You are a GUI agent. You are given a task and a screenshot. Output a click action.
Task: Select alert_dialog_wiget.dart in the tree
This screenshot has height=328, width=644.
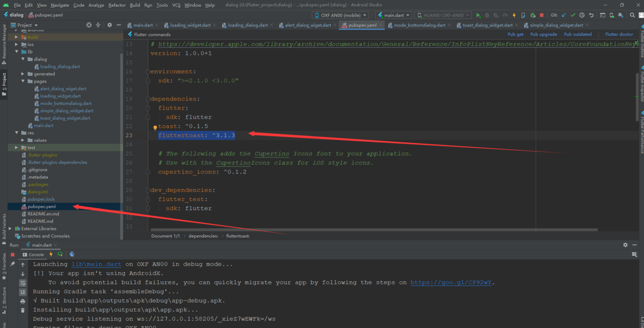pos(63,88)
